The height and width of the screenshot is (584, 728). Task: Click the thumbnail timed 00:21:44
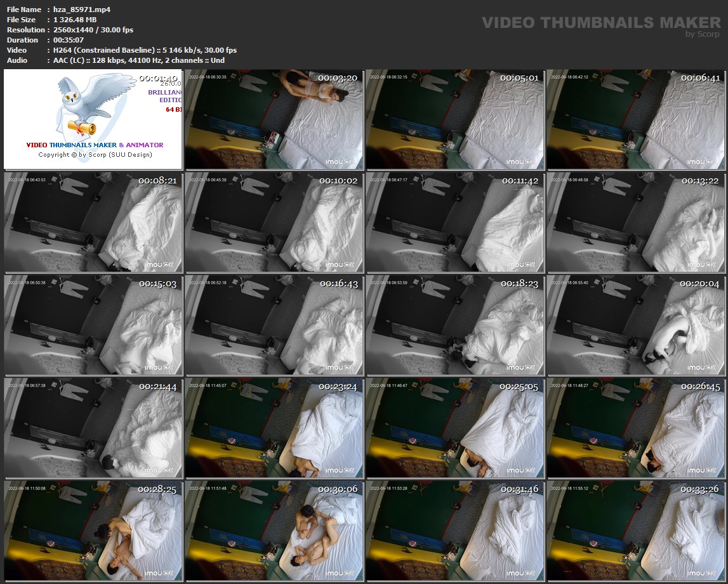click(x=93, y=428)
